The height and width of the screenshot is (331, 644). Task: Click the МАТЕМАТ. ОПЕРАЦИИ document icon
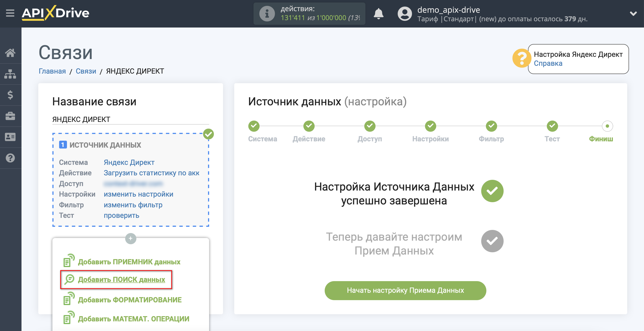[69, 317]
